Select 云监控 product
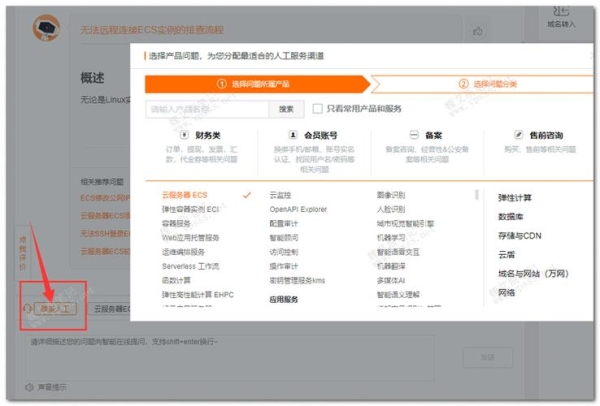The height and width of the screenshot is (406, 600). point(280,195)
